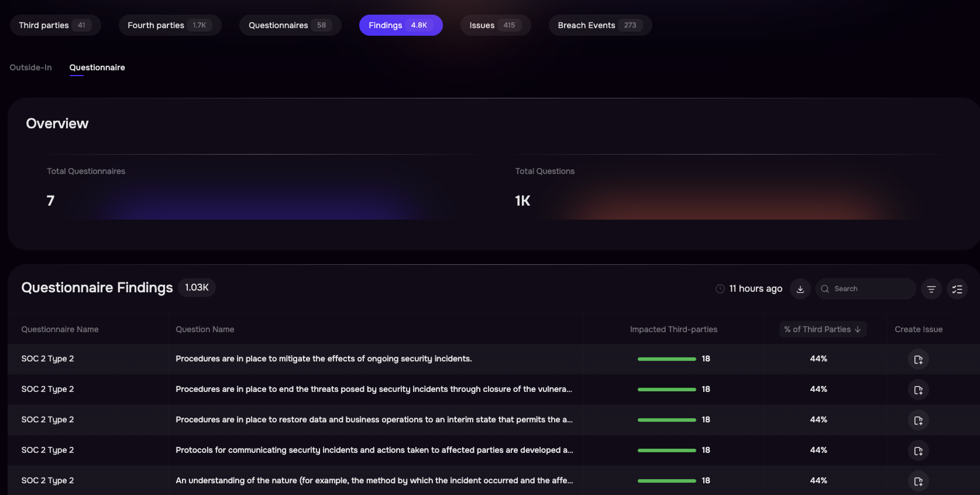This screenshot has width=980, height=495.
Task: Switch to the Third parties tab
Action: (x=55, y=25)
